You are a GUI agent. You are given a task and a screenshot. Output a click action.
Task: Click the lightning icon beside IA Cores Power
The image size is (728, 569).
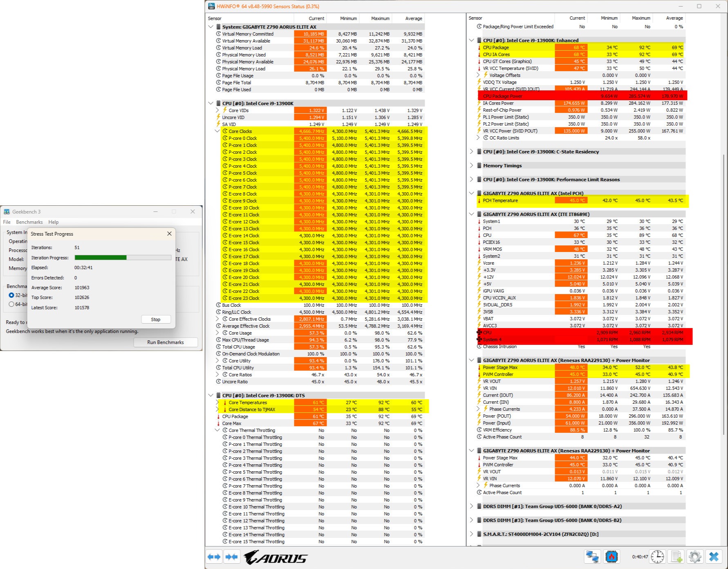(x=479, y=103)
